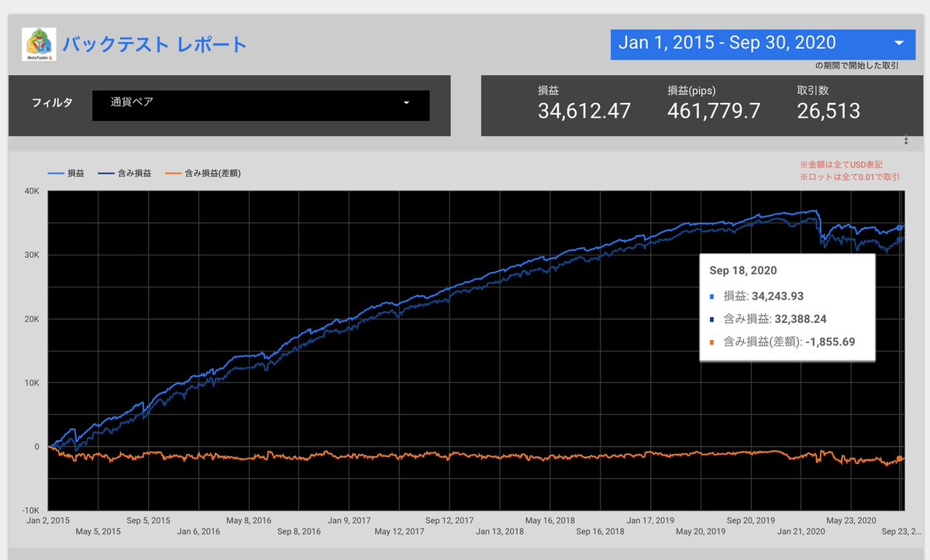Click the バックテスト レポート title
The width and height of the screenshot is (930, 560).
[x=154, y=44]
